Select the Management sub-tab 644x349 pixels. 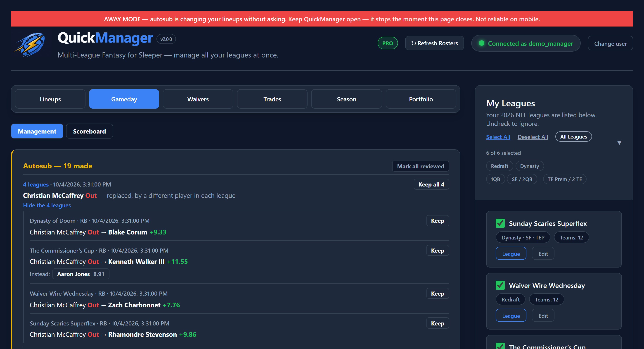(x=37, y=131)
